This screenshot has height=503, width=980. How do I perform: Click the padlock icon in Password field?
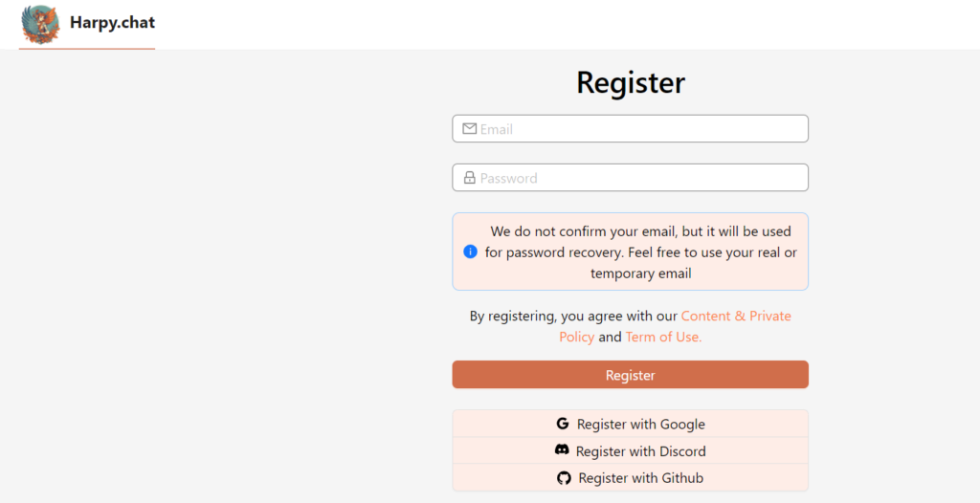pyautogui.click(x=469, y=178)
